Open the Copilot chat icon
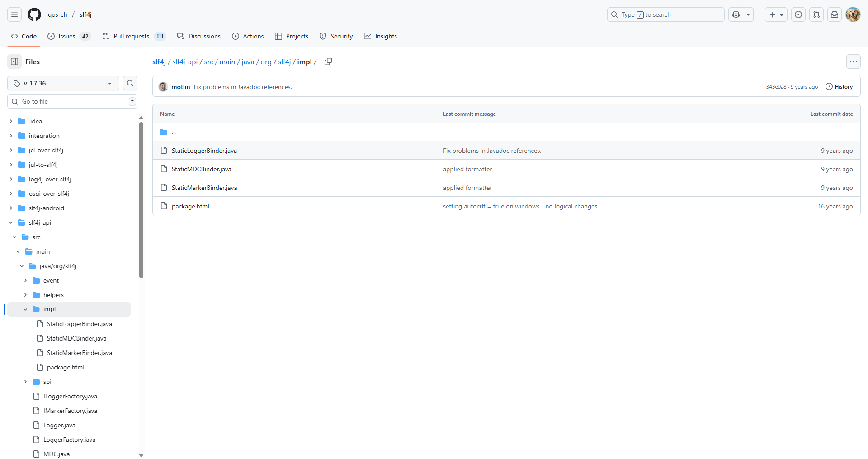The image size is (868, 459). [x=736, y=14]
